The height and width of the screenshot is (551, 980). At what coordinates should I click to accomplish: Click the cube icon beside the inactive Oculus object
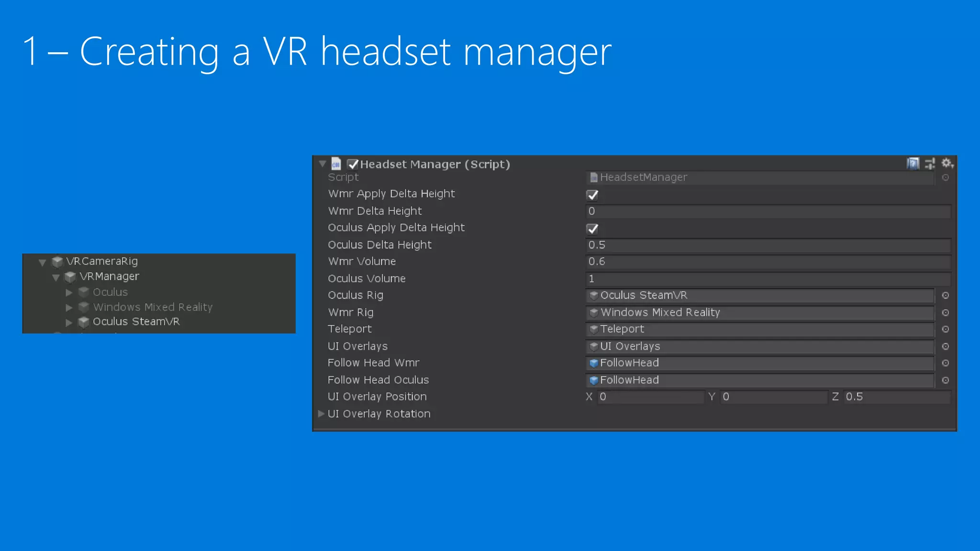pos(84,292)
